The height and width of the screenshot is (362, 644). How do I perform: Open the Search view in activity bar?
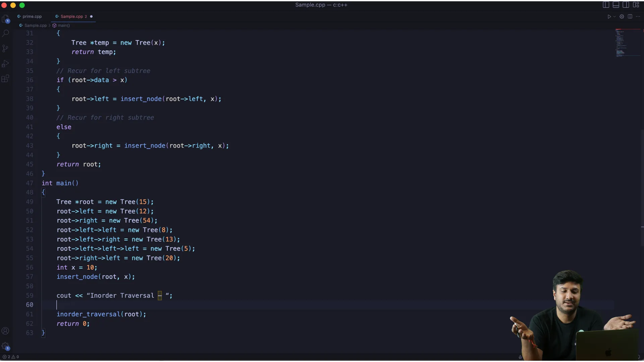5,34
